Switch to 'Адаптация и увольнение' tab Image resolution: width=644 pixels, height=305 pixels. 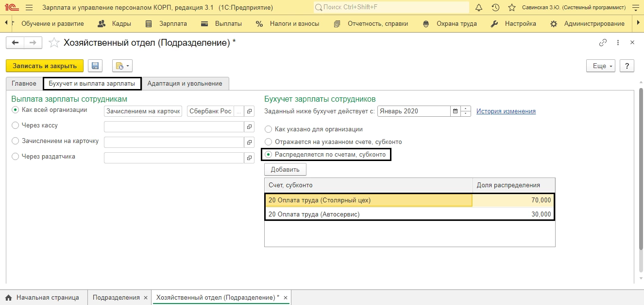point(185,84)
